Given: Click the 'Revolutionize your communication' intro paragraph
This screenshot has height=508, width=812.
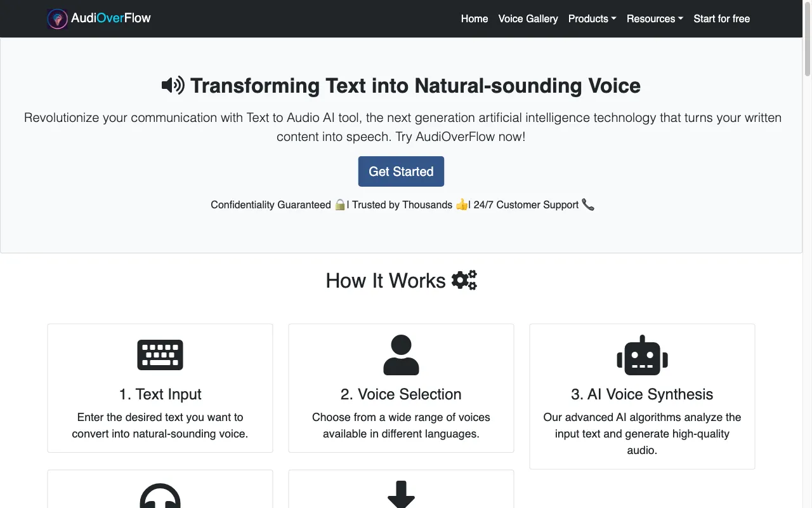Looking at the screenshot, I should tap(402, 127).
